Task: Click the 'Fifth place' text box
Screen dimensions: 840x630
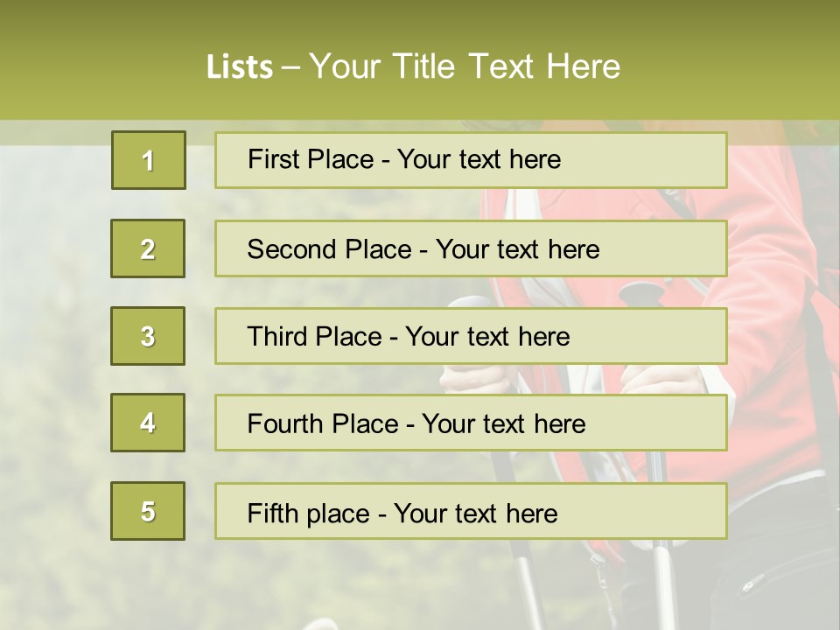Action: pyautogui.click(x=471, y=512)
